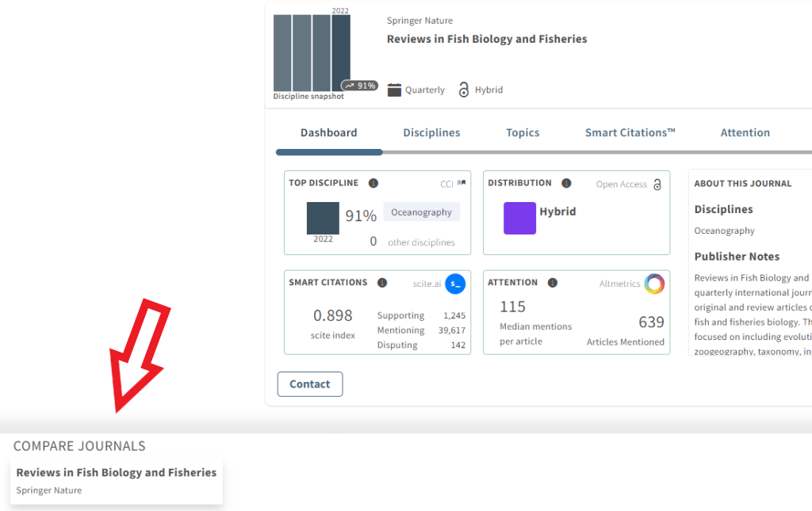This screenshot has height=511, width=812.
Task: View the Smart Citations™ tab
Action: [x=630, y=132]
